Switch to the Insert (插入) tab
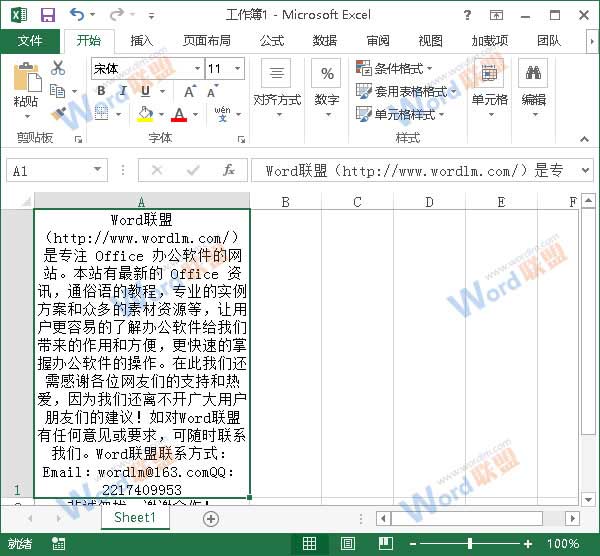Viewport: 600px width, 556px height. tap(142, 41)
